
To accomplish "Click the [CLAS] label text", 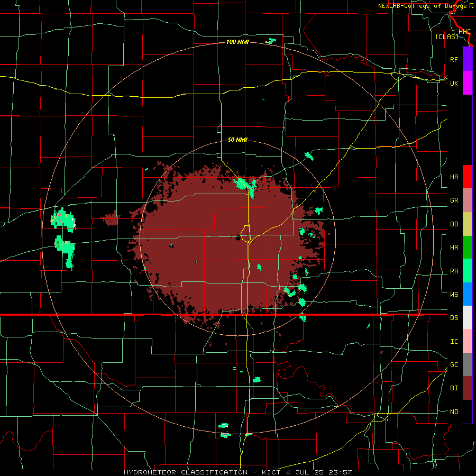I will (x=447, y=36).
